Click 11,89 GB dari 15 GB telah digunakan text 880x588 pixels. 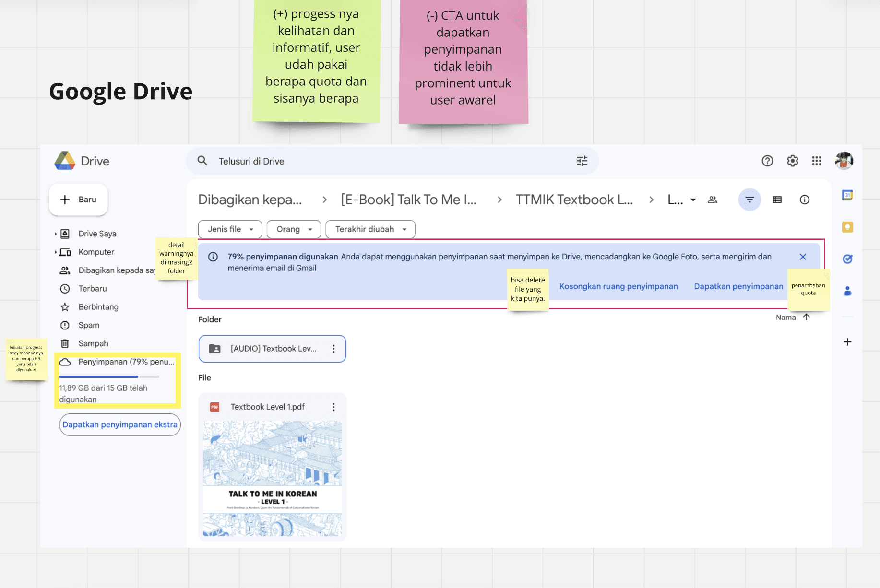103,394
